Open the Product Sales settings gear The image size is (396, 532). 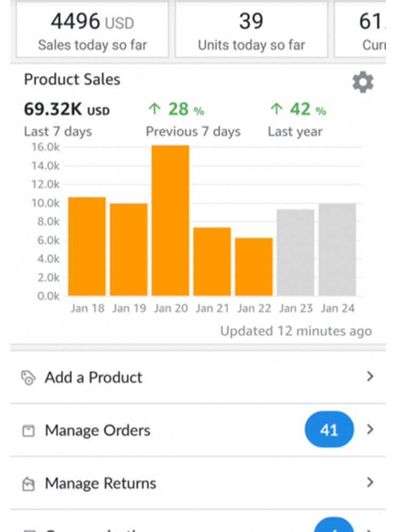pyautogui.click(x=363, y=82)
